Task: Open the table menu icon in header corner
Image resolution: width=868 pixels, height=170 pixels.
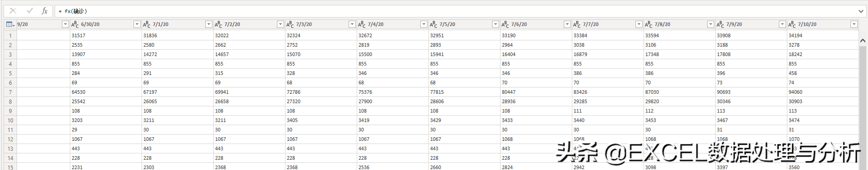Action: pyautogui.click(x=10, y=24)
